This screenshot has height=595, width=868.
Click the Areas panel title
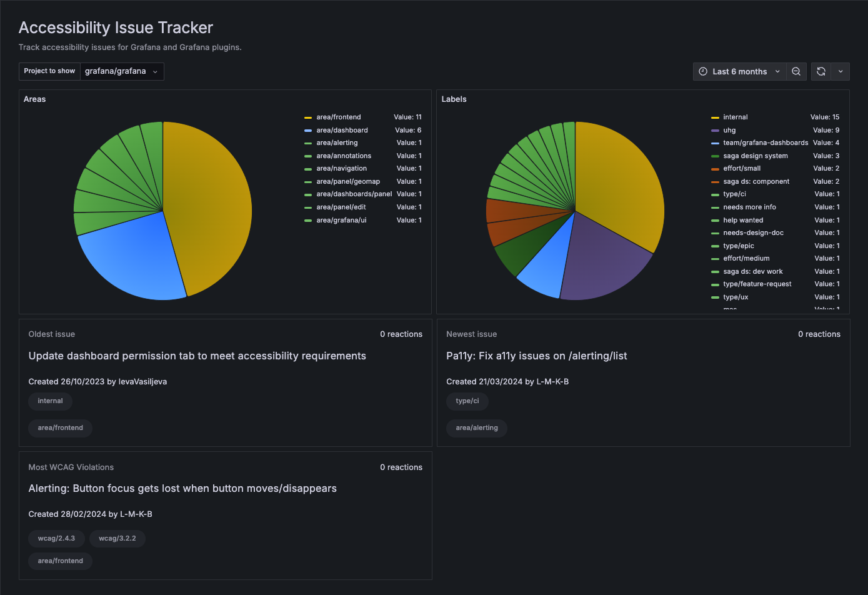coord(34,99)
